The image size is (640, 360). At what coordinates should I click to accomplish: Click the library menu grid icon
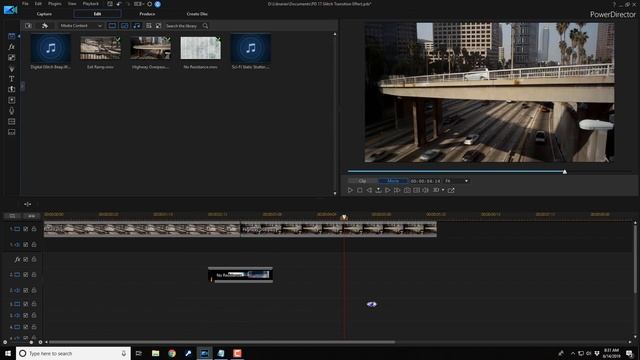point(149,26)
